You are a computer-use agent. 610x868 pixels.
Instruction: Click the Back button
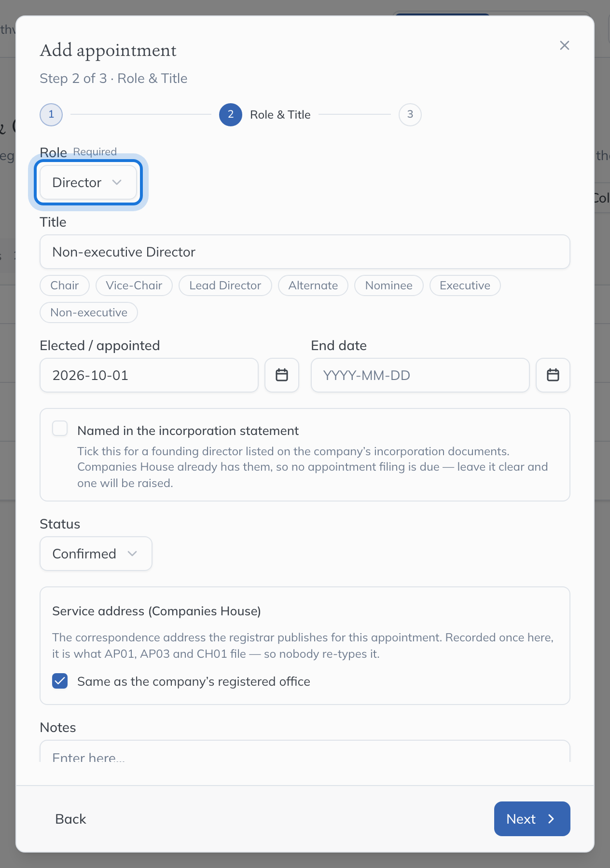[x=71, y=819]
